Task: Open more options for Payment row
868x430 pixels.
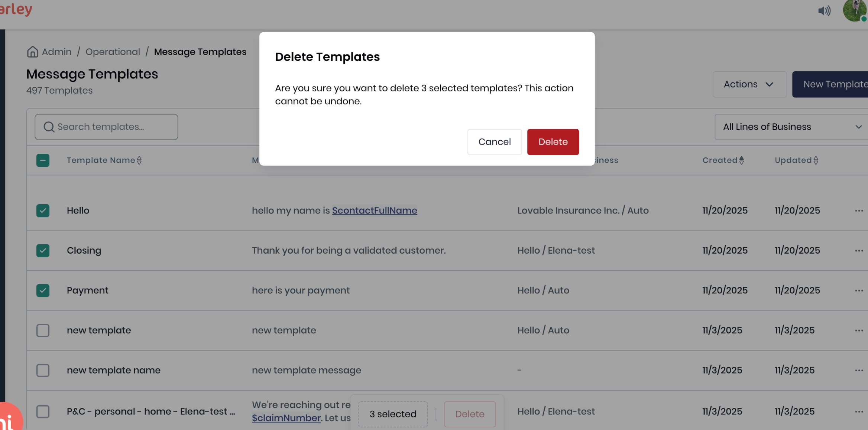Action: [859, 291]
